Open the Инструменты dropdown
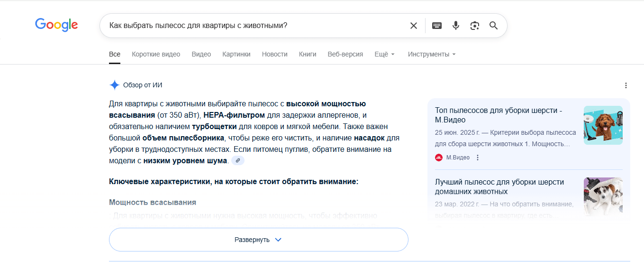 click(431, 54)
